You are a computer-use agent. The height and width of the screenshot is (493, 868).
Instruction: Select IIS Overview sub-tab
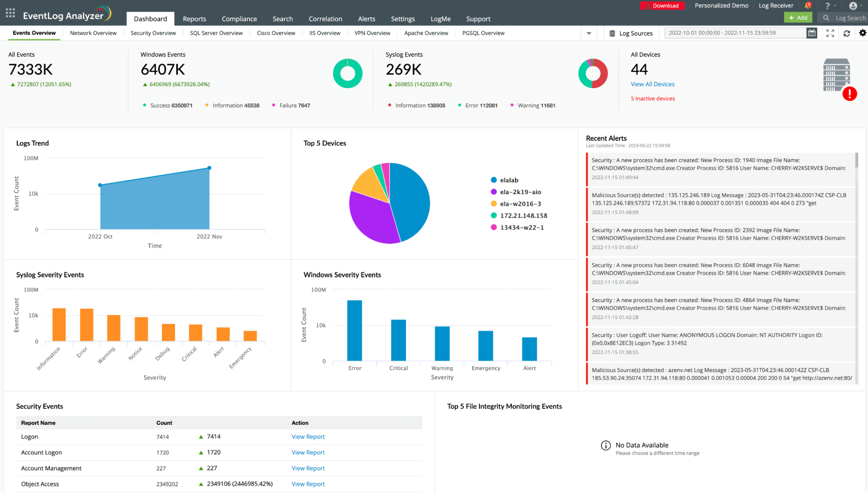click(x=324, y=33)
